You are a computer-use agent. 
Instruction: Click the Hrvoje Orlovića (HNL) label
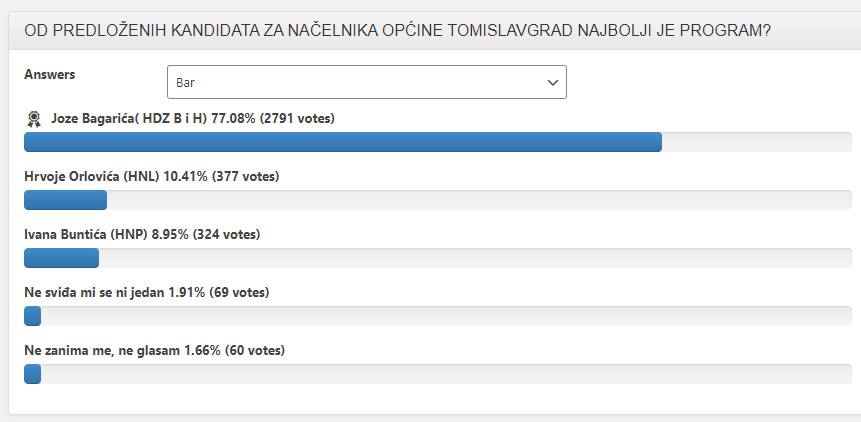tap(92, 177)
